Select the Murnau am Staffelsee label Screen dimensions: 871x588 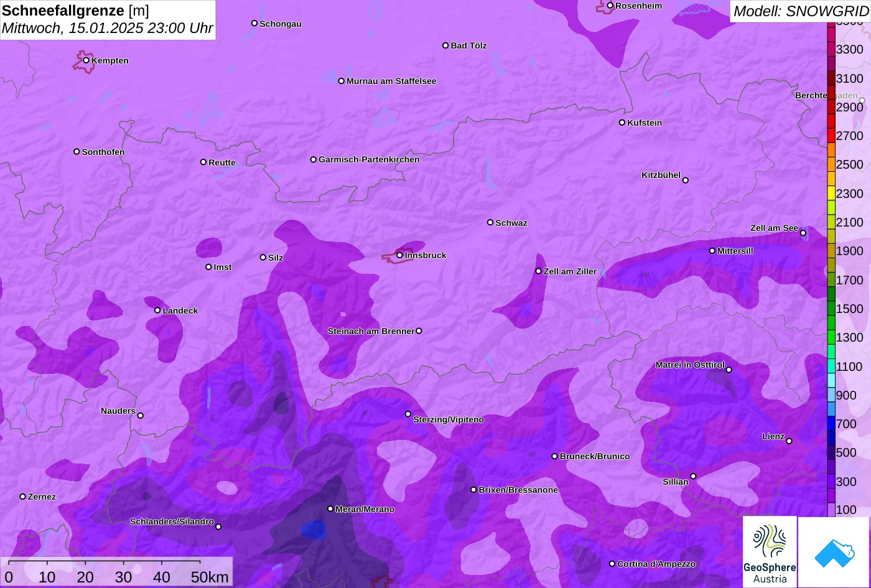click(x=391, y=81)
